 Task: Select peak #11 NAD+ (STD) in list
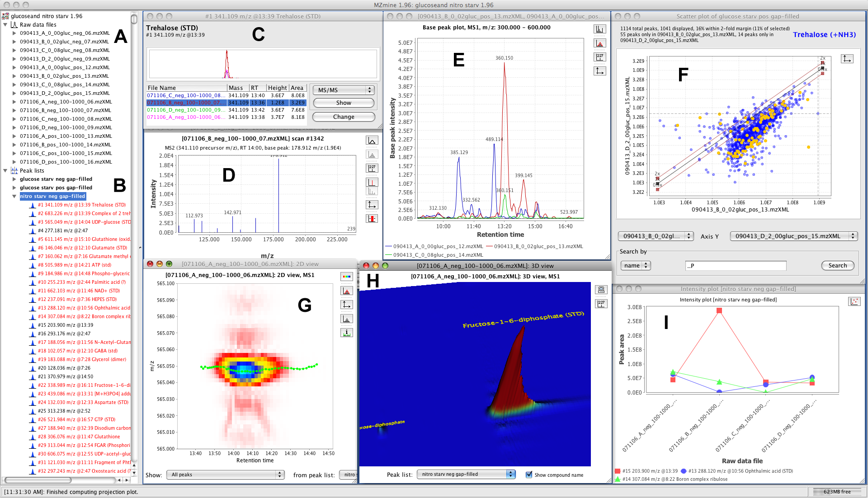[x=79, y=291]
